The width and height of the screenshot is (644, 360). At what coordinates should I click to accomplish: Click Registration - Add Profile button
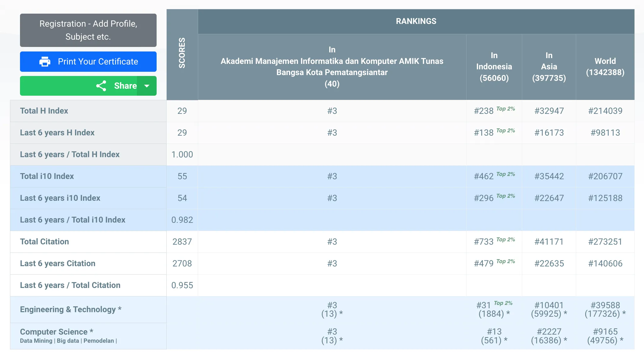coord(88,30)
